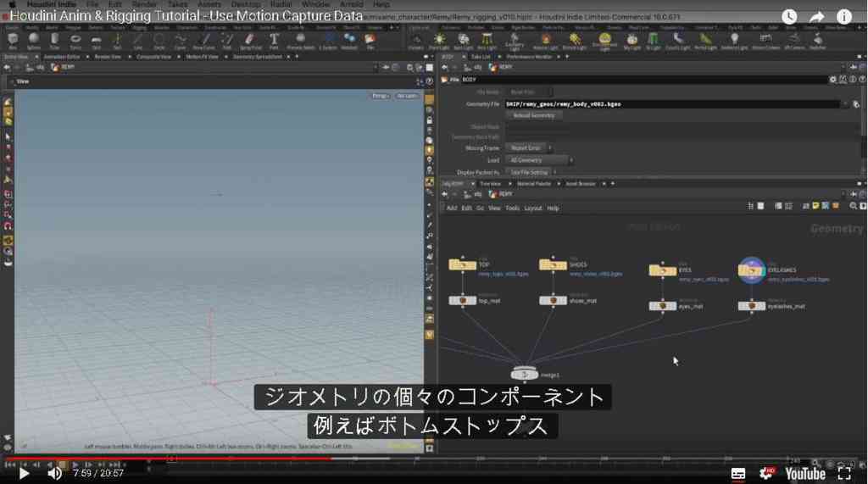
Task: Select the SHOES file node
Action: [x=553, y=264]
